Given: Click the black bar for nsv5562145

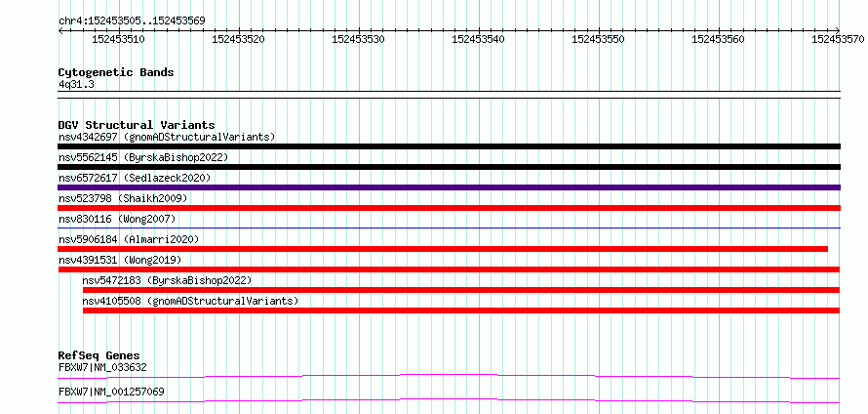Looking at the screenshot, I should (x=449, y=167).
